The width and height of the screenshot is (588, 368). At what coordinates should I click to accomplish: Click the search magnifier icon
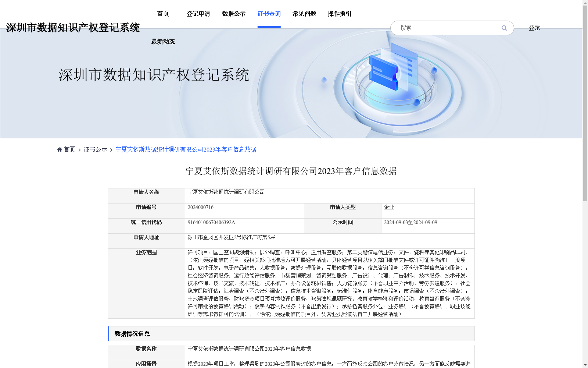(504, 28)
